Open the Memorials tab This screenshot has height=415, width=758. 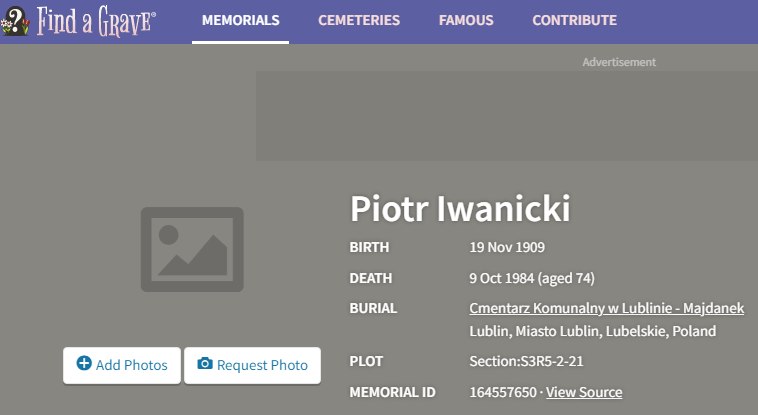point(240,21)
